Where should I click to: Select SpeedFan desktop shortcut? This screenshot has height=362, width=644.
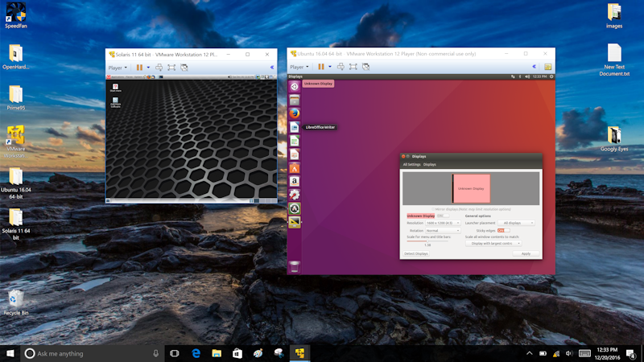point(15,15)
